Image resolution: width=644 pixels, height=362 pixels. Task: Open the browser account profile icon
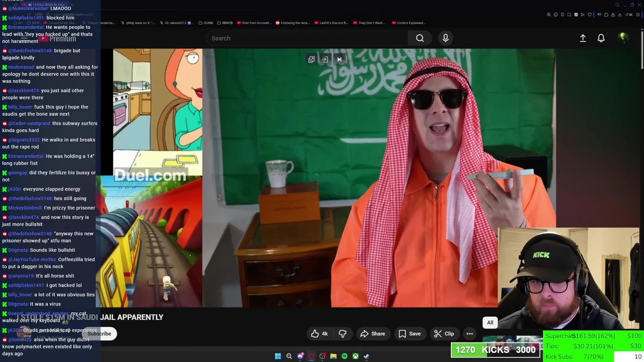(613, 15)
